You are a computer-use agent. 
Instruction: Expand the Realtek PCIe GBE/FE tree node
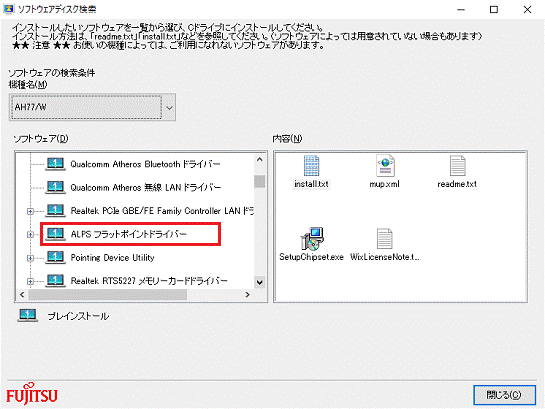point(30,211)
